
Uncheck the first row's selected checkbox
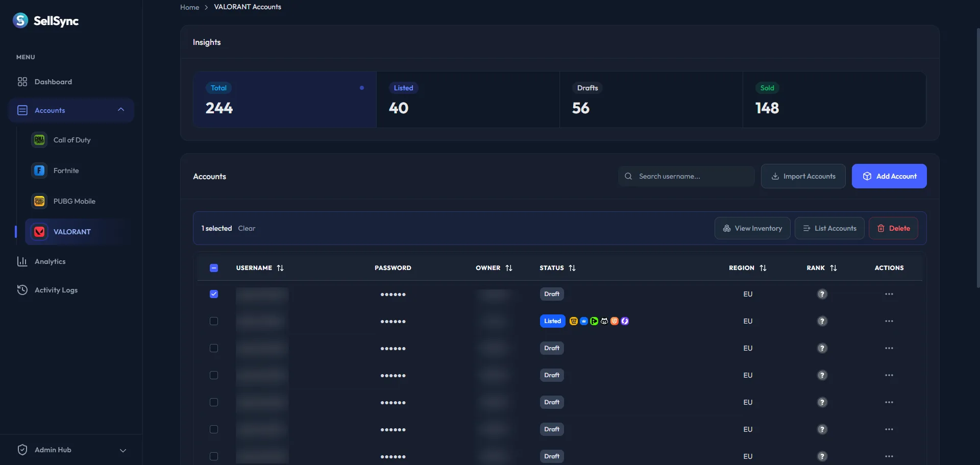pos(214,294)
